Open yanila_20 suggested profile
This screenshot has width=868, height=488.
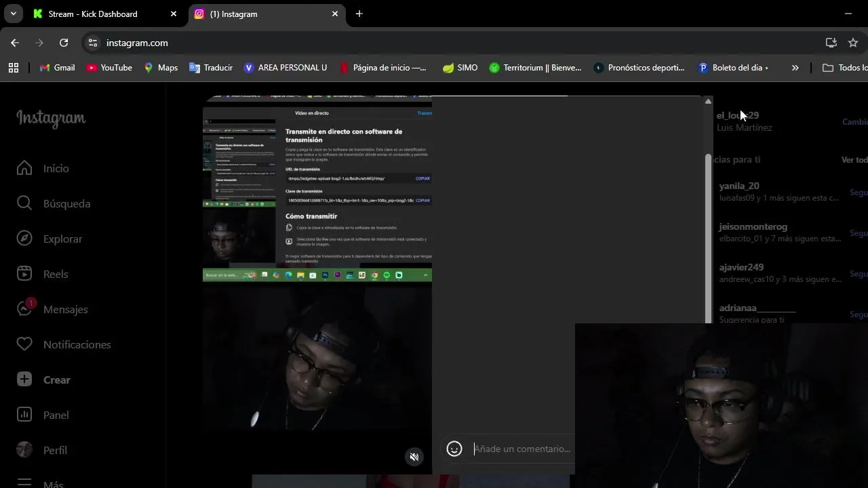(739, 186)
